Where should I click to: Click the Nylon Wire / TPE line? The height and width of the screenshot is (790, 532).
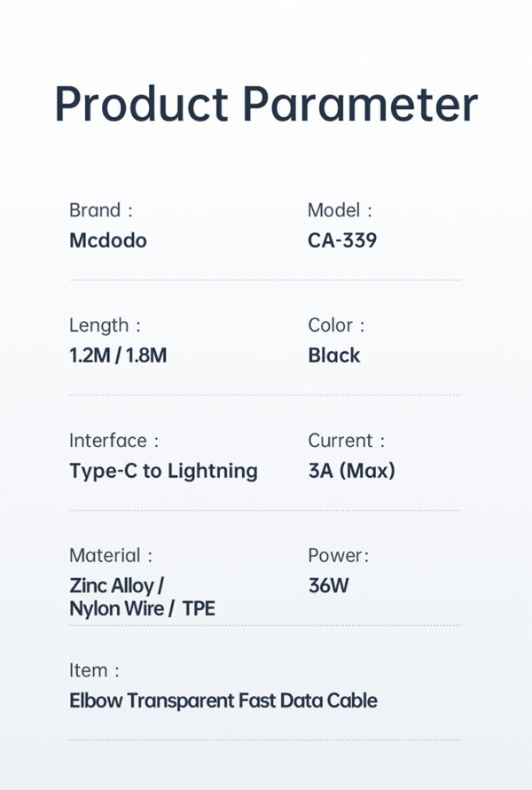[x=142, y=609]
